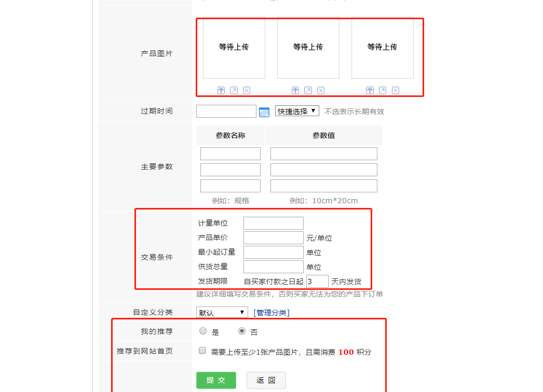Open the calendar date picker icon
This screenshot has width=543, height=392.
pos(264,111)
